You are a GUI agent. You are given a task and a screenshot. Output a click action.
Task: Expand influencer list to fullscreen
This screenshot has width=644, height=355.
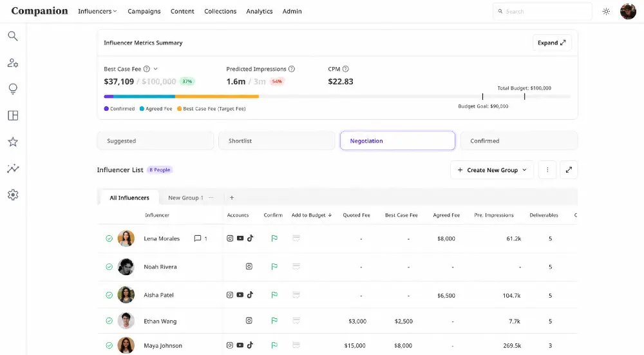point(569,169)
